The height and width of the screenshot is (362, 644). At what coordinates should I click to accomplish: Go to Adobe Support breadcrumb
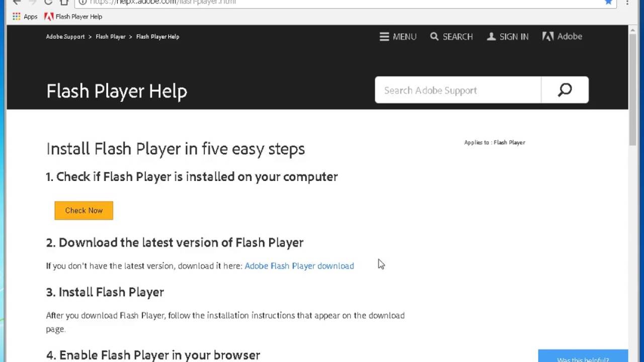click(65, 37)
